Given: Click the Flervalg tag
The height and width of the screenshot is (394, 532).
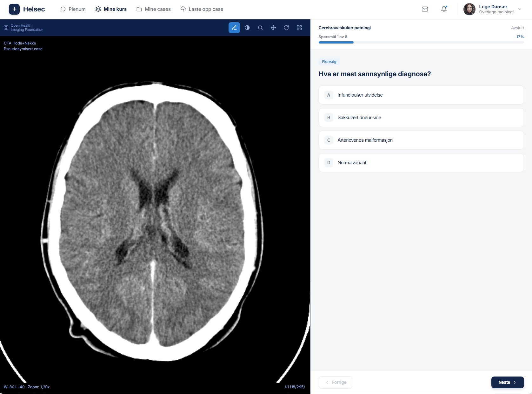Looking at the screenshot, I should tap(329, 62).
